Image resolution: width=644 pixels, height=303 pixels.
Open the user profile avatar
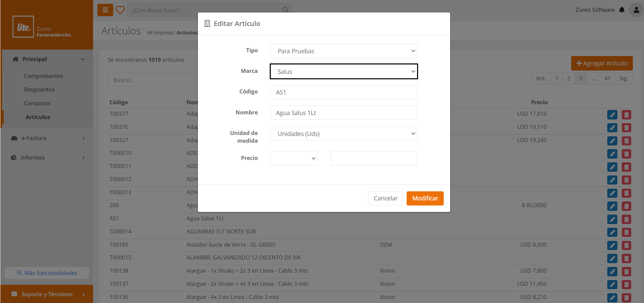point(636,10)
